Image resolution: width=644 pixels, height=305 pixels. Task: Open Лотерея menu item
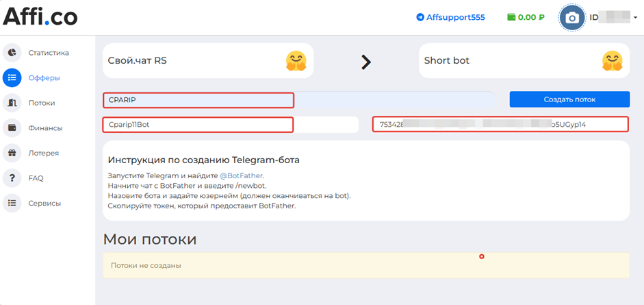point(44,154)
